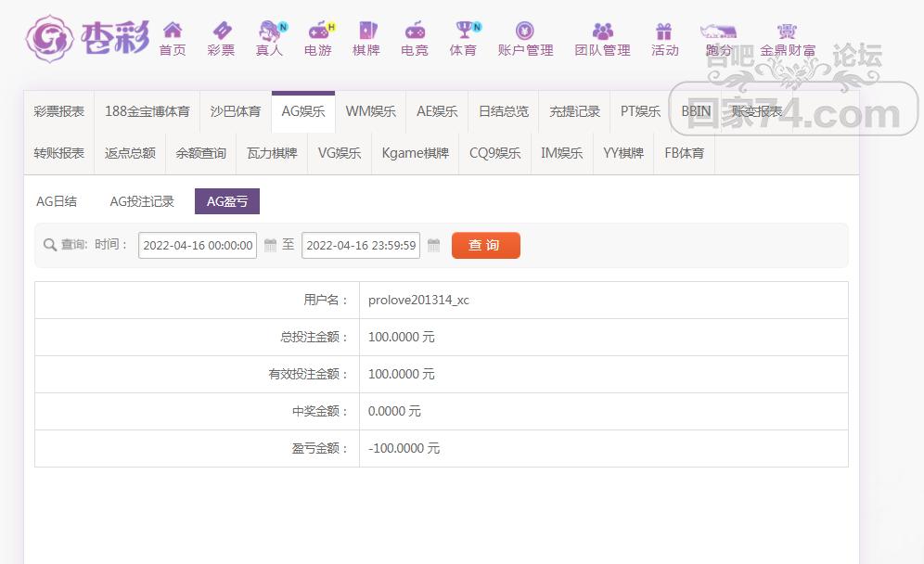
Task: Click the start time input field
Action: (198, 245)
